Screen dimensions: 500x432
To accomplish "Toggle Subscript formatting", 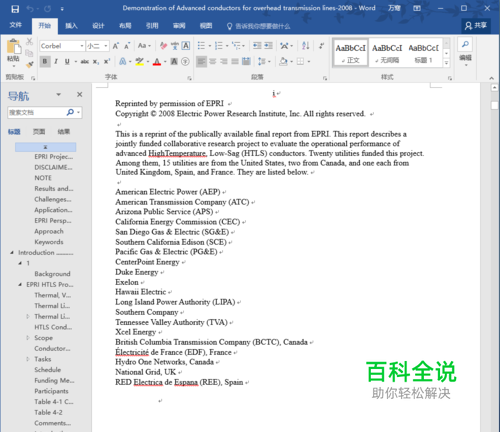I will point(96,62).
